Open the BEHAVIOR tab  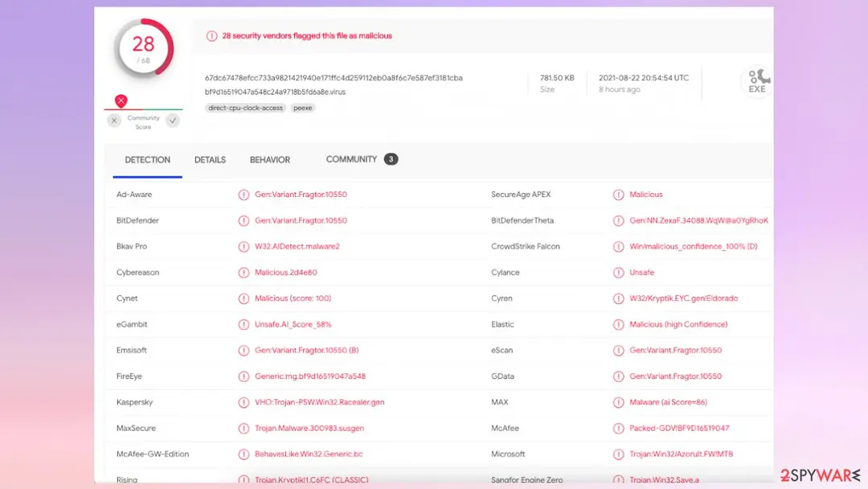coord(269,160)
